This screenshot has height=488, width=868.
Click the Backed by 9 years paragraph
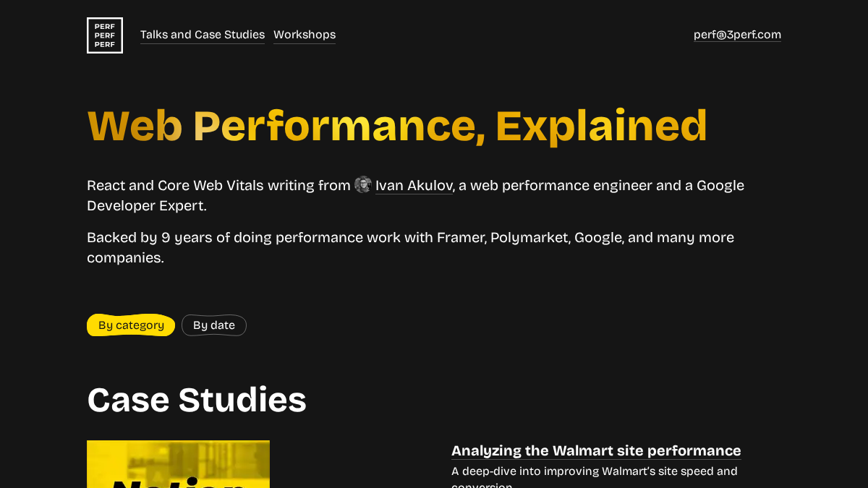point(410,247)
